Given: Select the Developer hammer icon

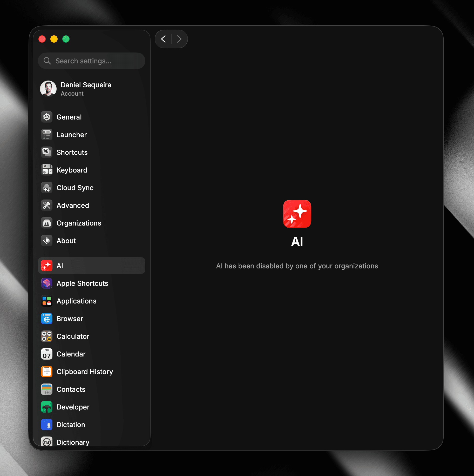Looking at the screenshot, I should pos(47,407).
